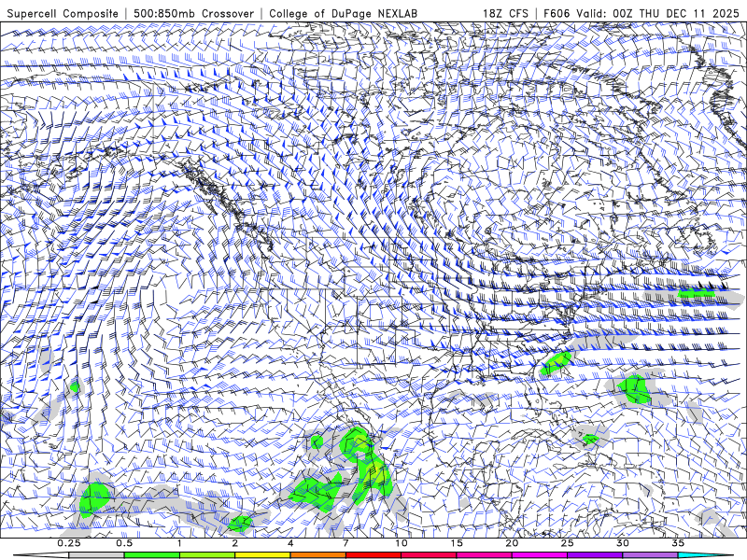Click the "F606" forecast hour text
Screen dimensions: 747x560
click(x=556, y=13)
